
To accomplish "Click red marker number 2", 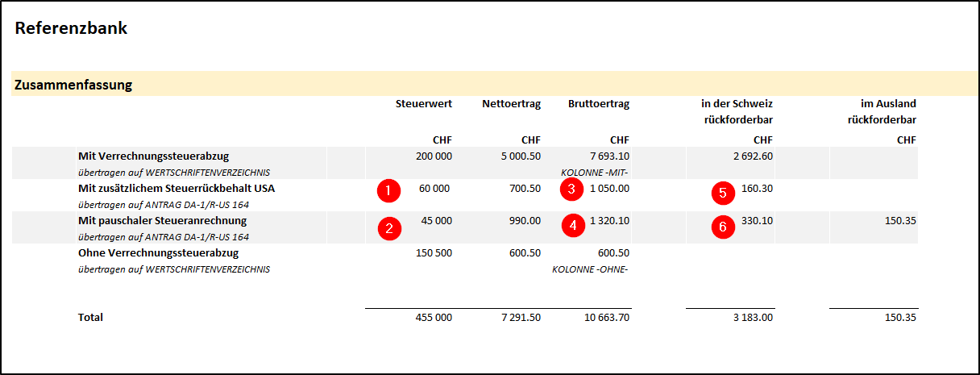I will 388,227.
